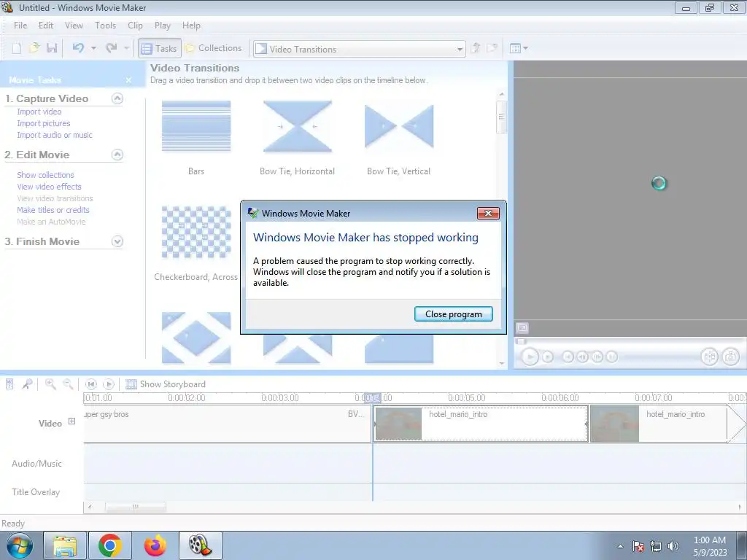
Task: Click the preview Forward button
Action: pos(612,357)
